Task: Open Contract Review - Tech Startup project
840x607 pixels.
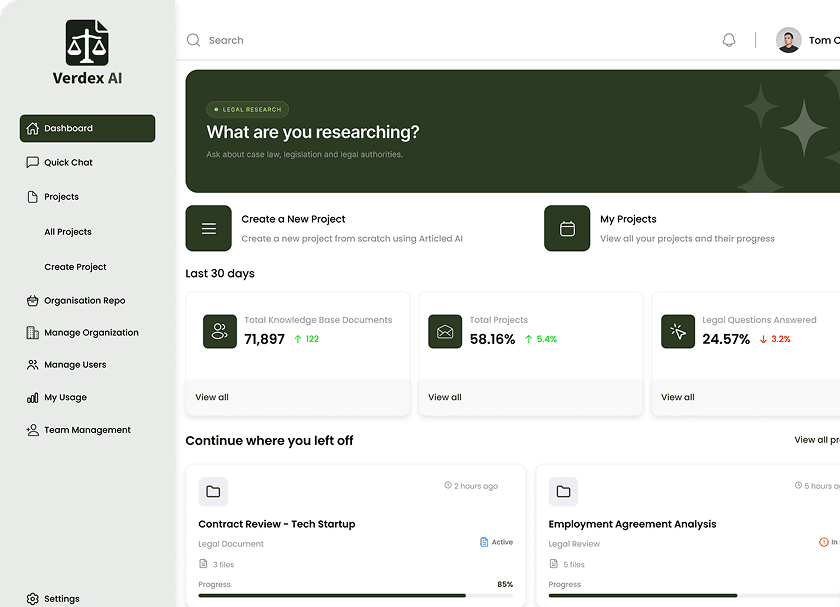Action: click(277, 524)
